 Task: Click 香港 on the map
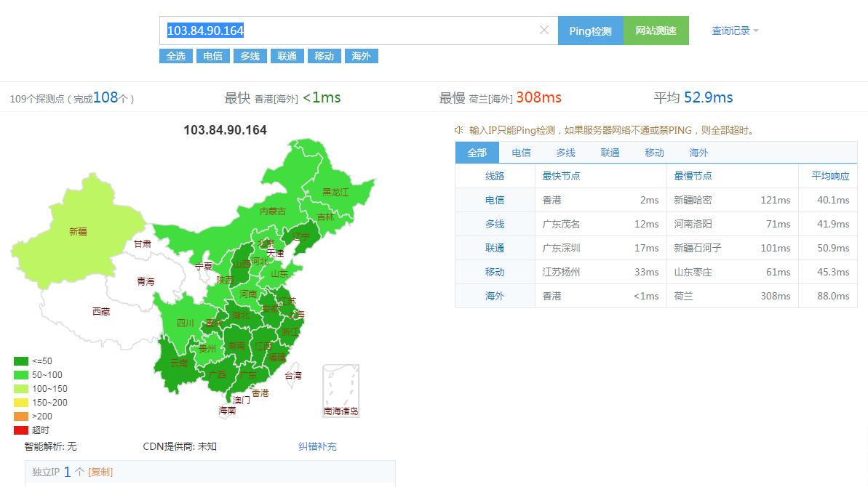260,393
